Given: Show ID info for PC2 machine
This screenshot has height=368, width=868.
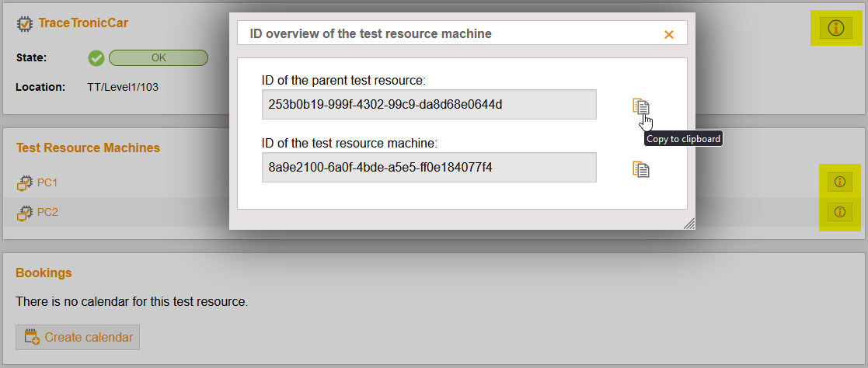Looking at the screenshot, I should [840, 212].
